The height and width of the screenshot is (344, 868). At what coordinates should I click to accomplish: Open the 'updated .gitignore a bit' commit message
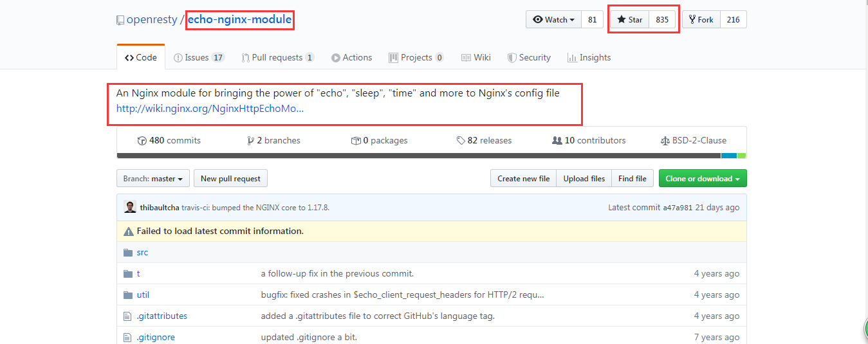(309, 337)
